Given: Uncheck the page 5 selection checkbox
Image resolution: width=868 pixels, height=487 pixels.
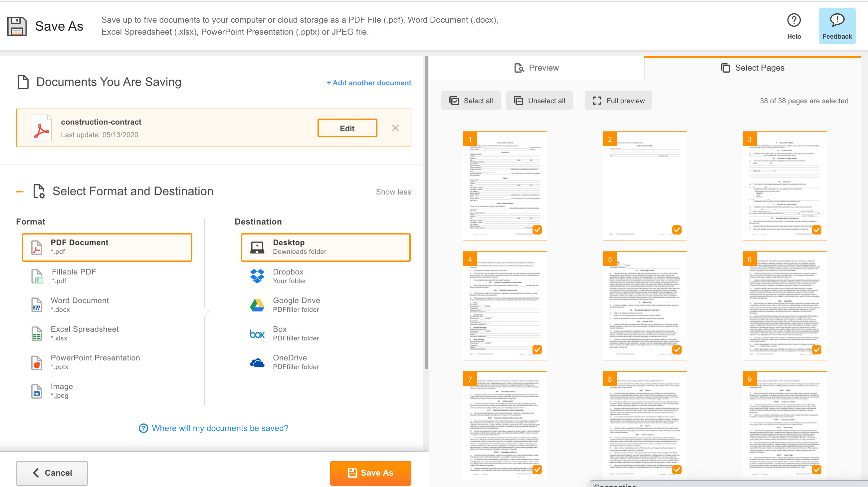Looking at the screenshot, I should click(677, 350).
